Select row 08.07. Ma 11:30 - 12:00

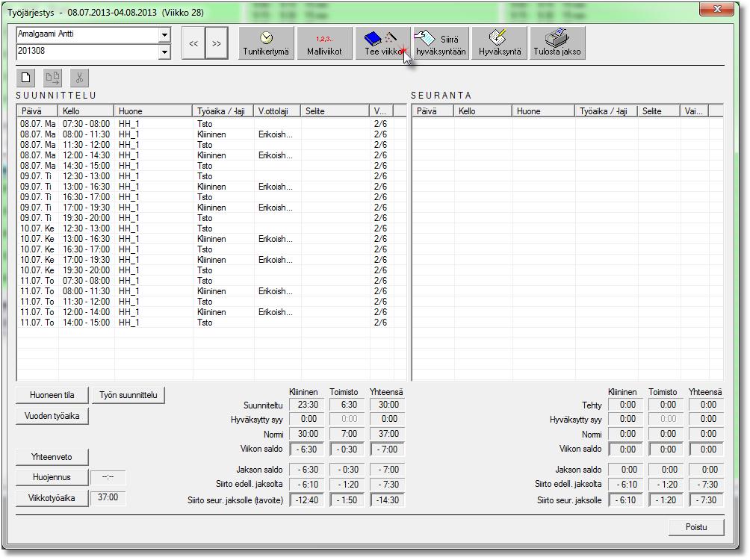point(211,145)
